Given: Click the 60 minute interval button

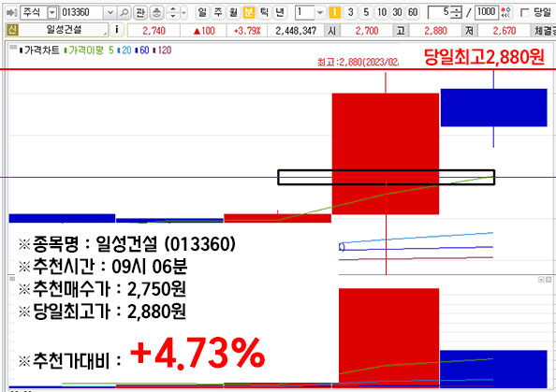Looking at the screenshot, I should [x=413, y=13].
